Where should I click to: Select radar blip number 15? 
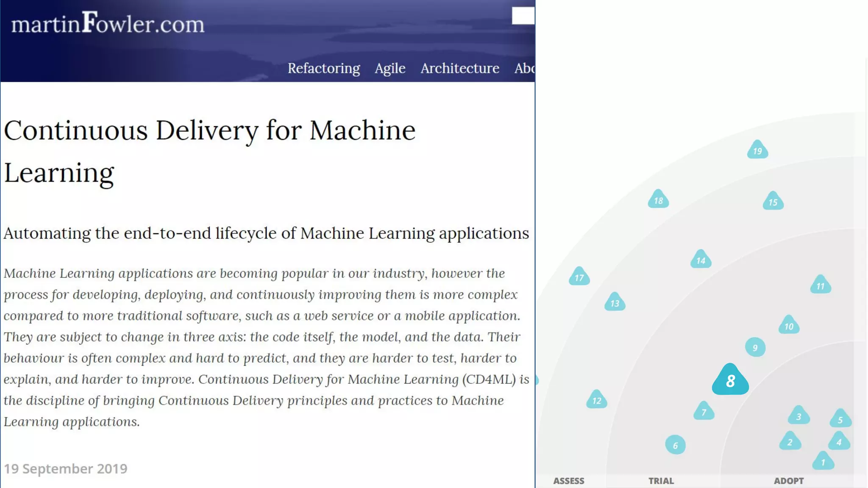pos(773,201)
